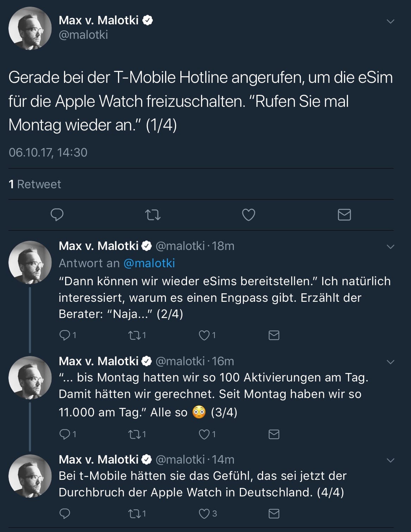Toggle like on the 4/4 tweet showing 3 likes
The image size is (411, 532).
(x=205, y=515)
